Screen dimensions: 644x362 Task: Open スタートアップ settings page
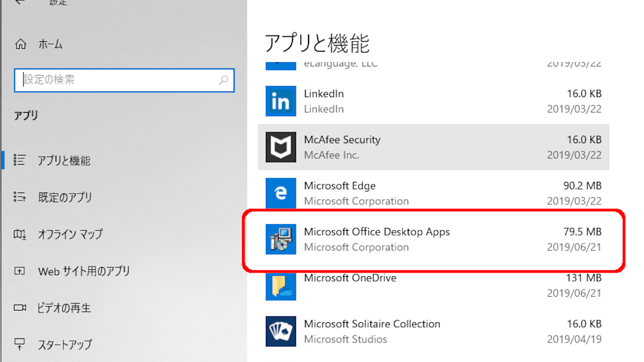point(64,344)
